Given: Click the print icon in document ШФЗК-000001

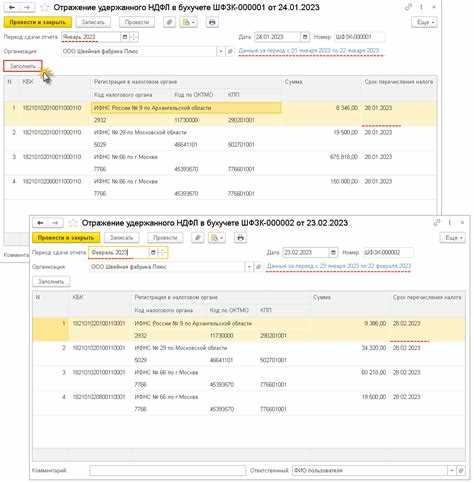Looking at the screenshot, I should [212, 22].
